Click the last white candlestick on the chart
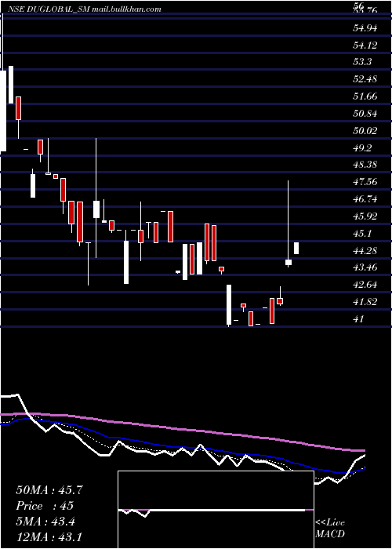 coord(296,249)
